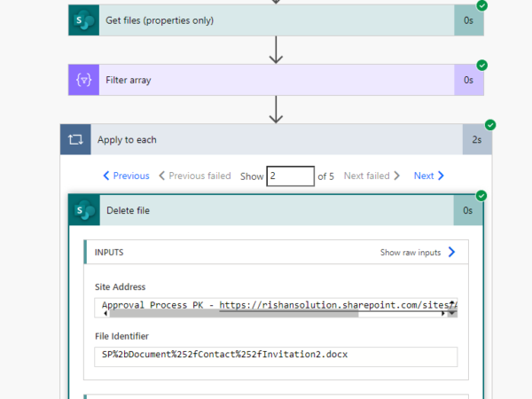Jump to the Next failed iteration

tap(372, 176)
